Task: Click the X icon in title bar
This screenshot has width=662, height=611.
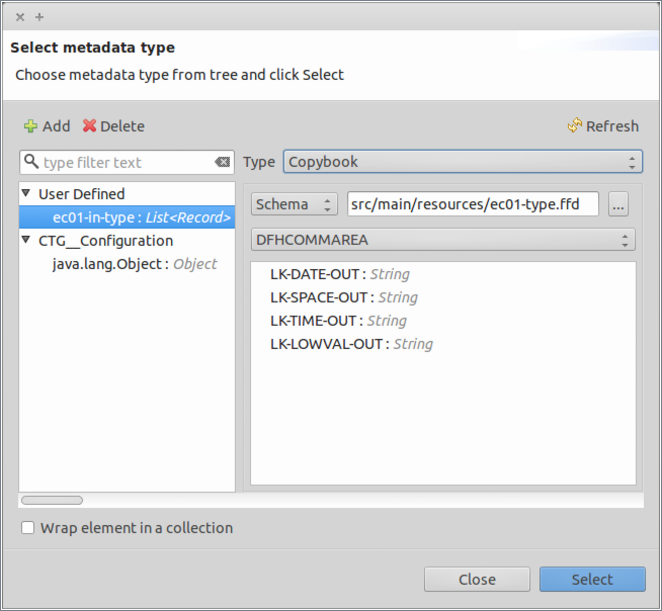Action: point(20,17)
